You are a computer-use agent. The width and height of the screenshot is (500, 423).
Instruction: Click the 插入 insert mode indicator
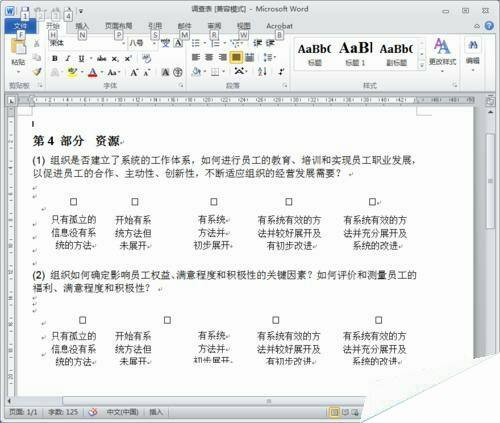pyautogui.click(x=156, y=412)
